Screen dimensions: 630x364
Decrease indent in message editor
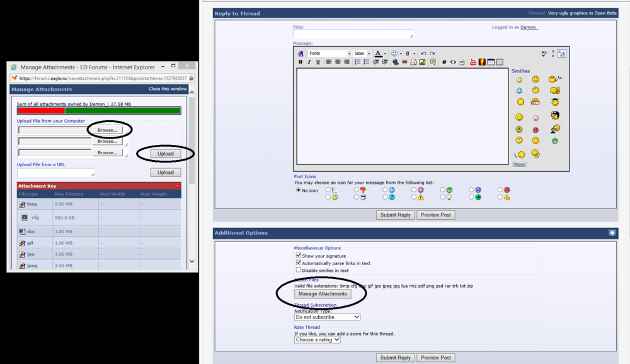pos(375,62)
